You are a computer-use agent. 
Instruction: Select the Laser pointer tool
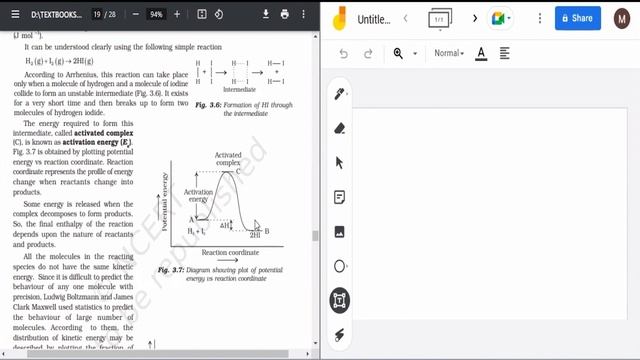[x=340, y=335]
